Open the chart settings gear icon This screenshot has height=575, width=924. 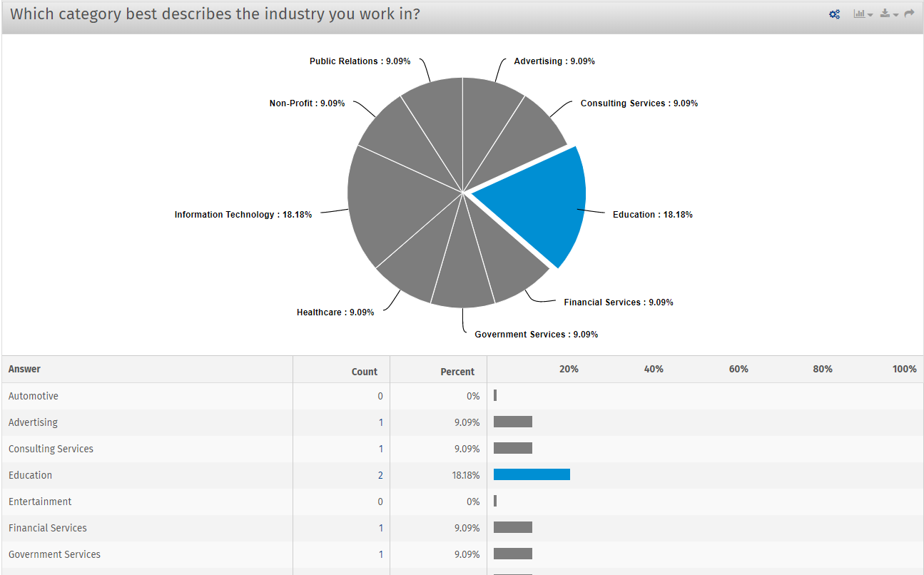coord(834,14)
